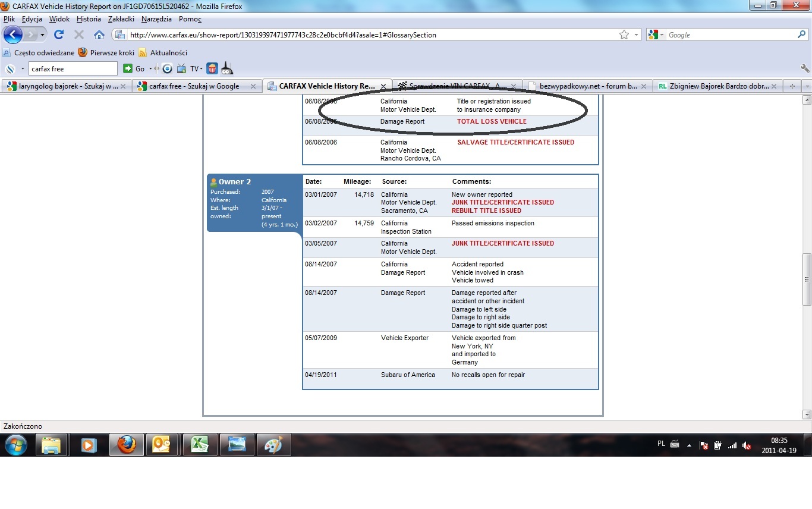Open the photo viewer taskbar icon
This screenshot has width=812, height=509.
236,445
